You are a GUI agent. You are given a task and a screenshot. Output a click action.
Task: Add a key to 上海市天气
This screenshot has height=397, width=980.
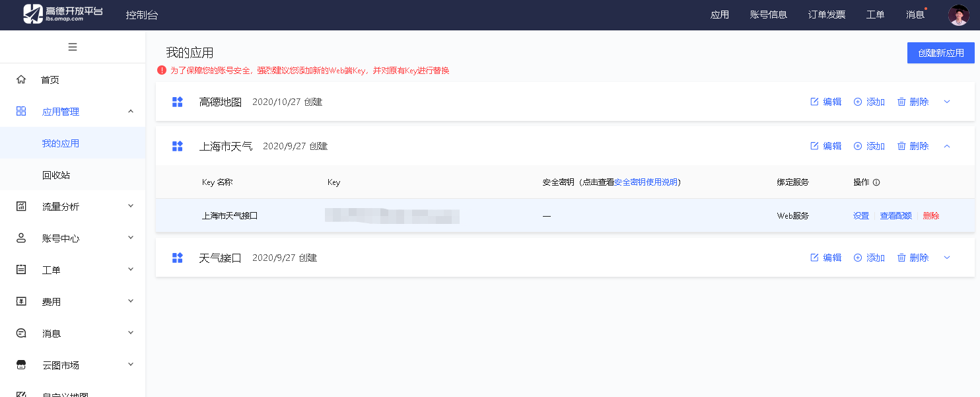(x=869, y=146)
